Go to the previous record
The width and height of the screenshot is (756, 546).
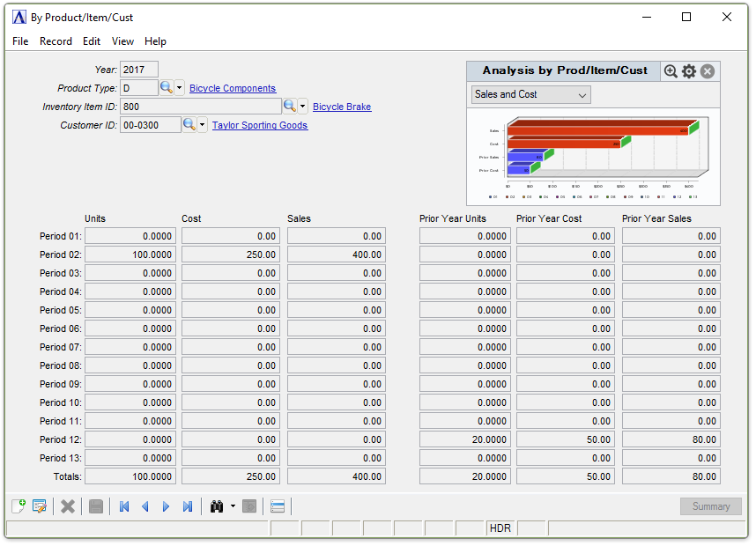145,506
